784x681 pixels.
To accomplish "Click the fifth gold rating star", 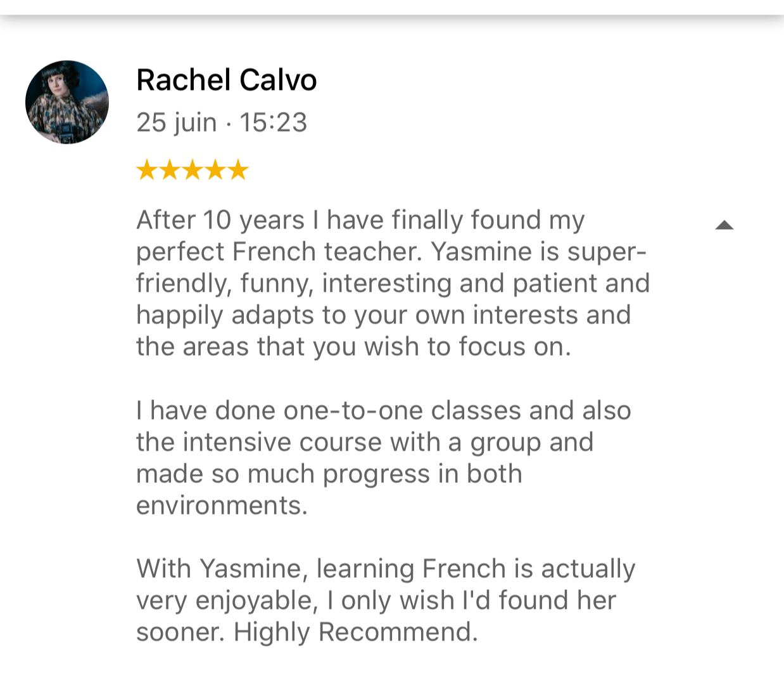I will 238,170.
